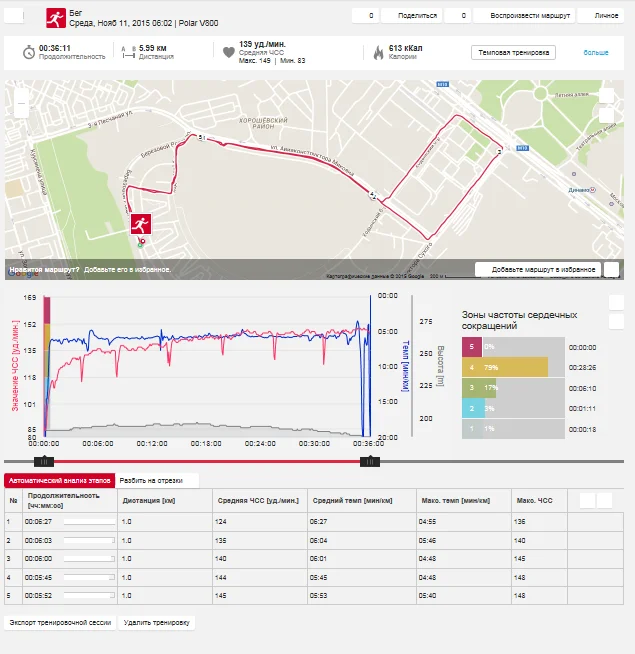Click lap 5 average pace 05:53
Screen dimensions: 635x654
tap(318, 596)
